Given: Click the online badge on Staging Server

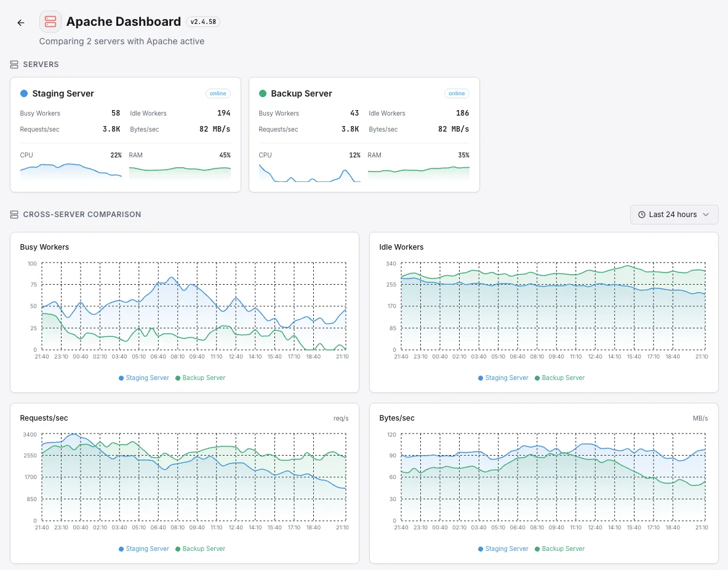Looking at the screenshot, I should point(218,93).
